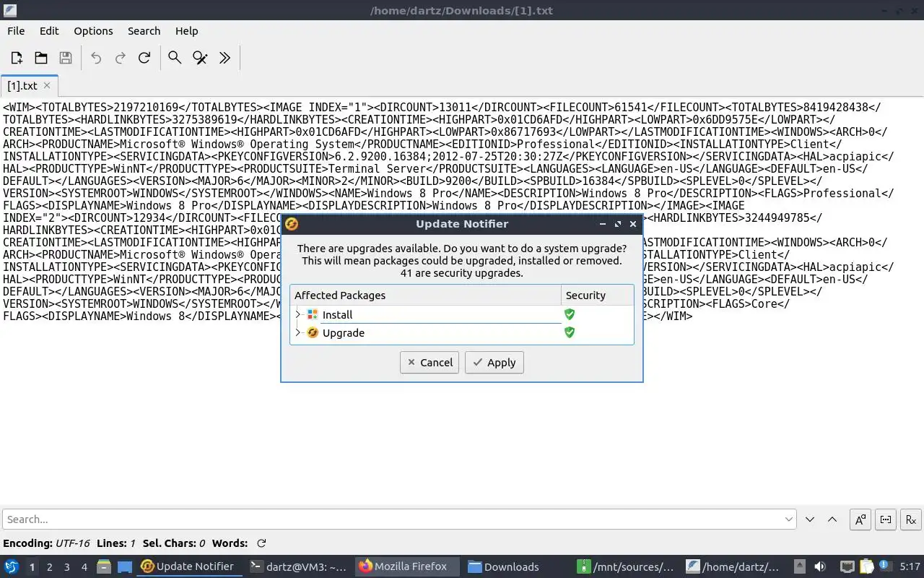This screenshot has width=924, height=578.
Task: Switch to workspace 4
Action: (x=84, y=566)
